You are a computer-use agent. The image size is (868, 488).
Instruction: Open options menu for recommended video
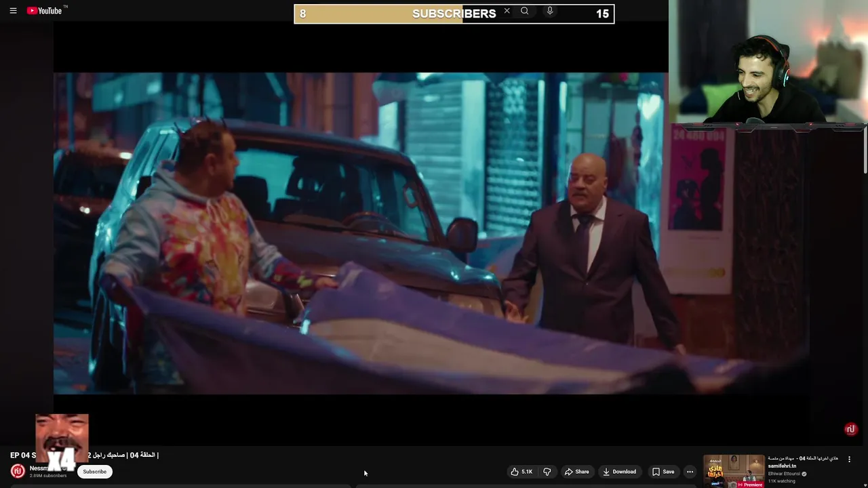point(849,460)
